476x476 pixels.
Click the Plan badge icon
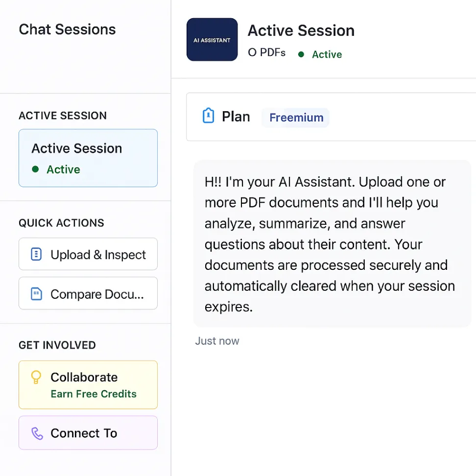point(209,117)
